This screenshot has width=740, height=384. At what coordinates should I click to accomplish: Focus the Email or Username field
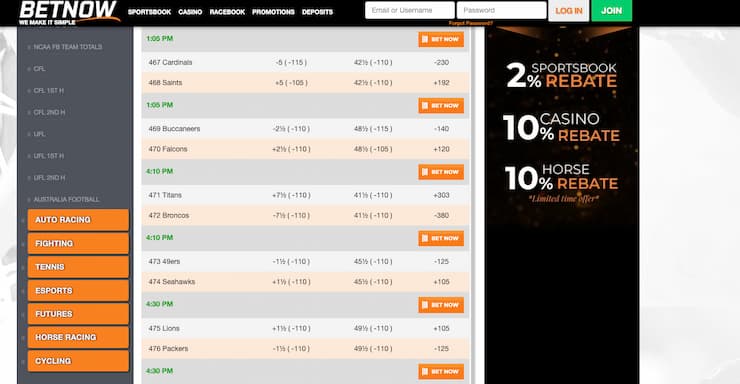(410, 10)
